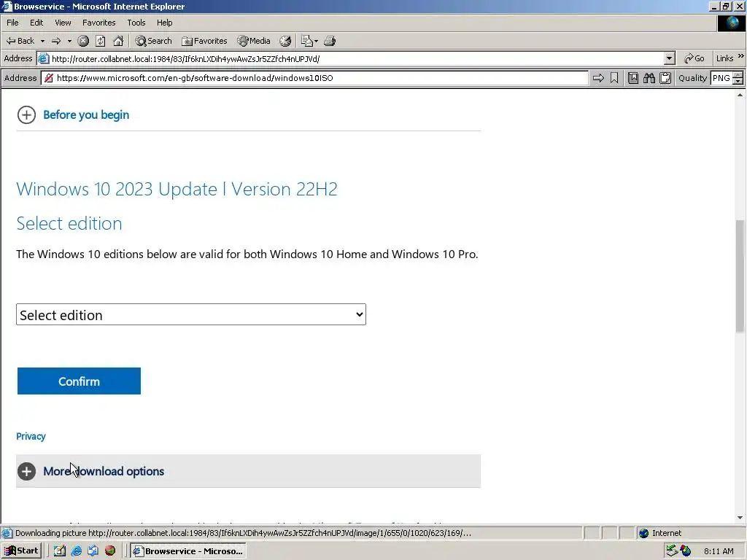The image size is (747, 560).
Task: Click the Internet zone indicator in status bar
Action: click(661, 533)
